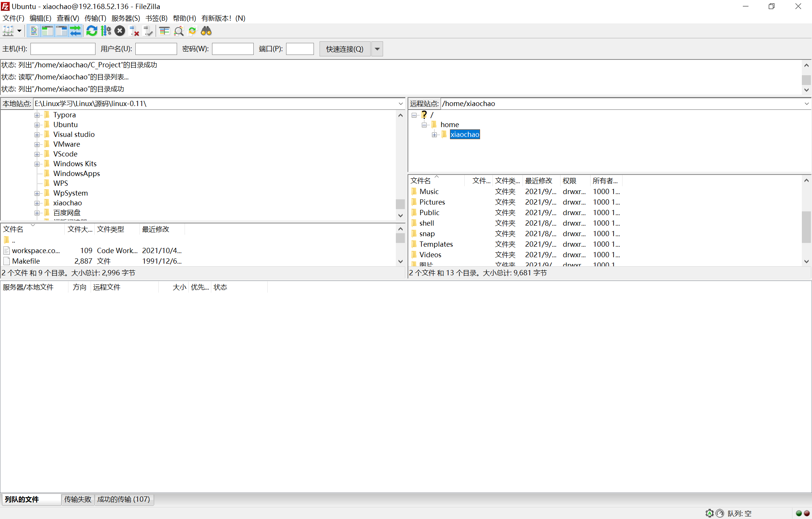Expand the remote xiaochao tree node
The width and height of the screenshot is (812, 519).
(x=434, y=135)
